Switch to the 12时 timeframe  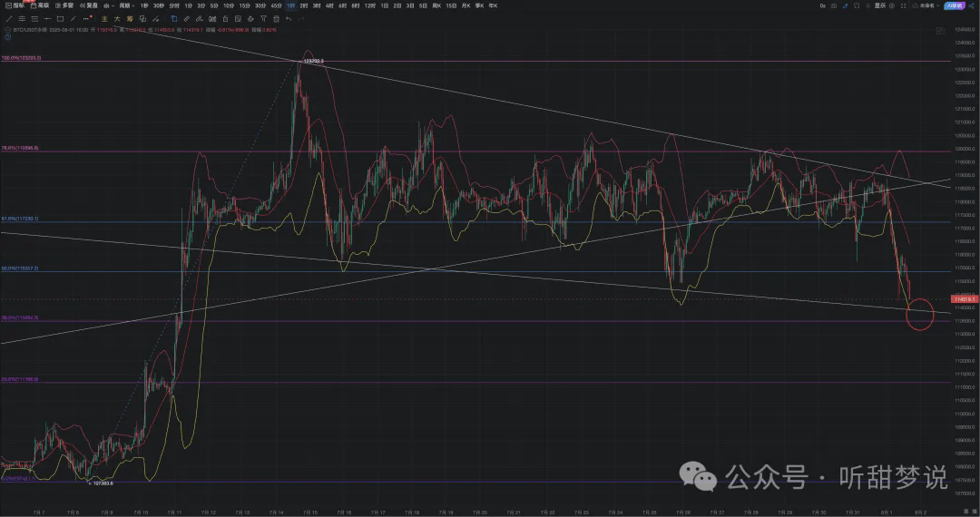(x=370, y=5)
